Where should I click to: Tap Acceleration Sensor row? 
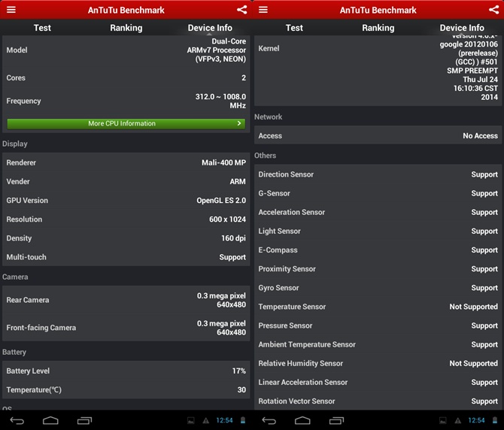[x=378, y=212]
